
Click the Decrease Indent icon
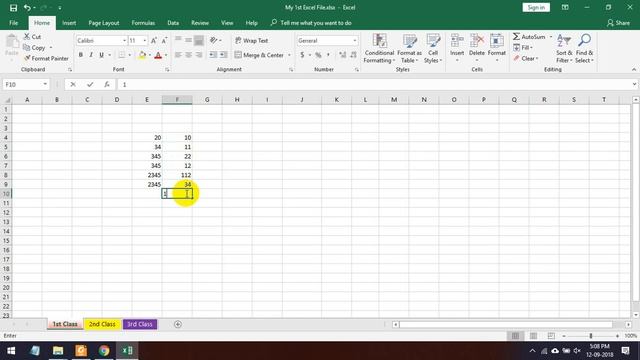tap(213, 55)
